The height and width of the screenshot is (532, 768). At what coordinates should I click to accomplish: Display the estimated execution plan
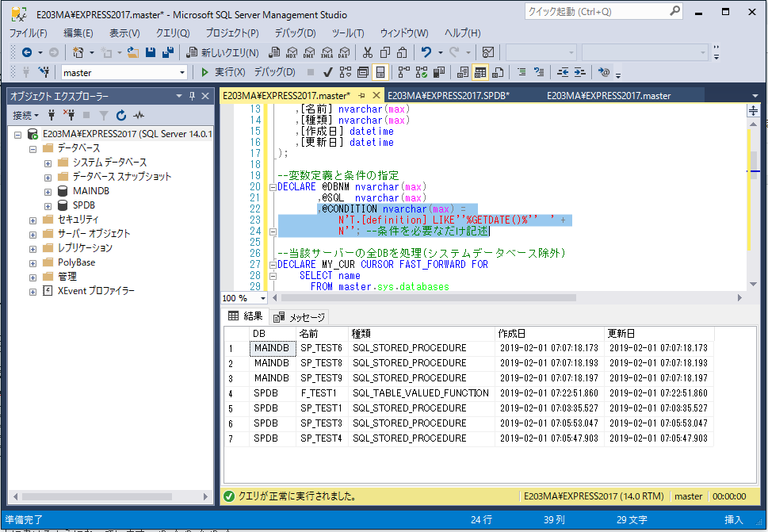pos(346,72)
